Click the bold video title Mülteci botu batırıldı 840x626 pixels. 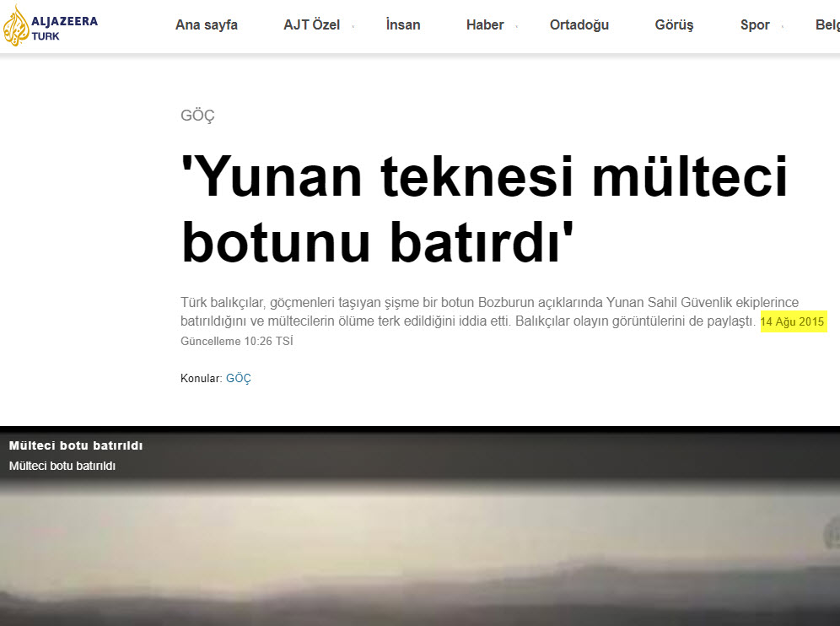click(76, 445)
